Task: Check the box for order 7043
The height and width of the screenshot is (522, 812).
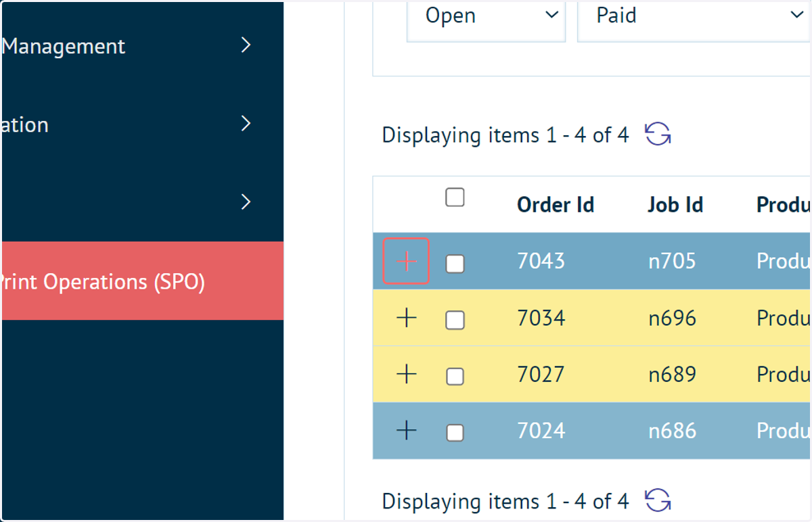Action: click(455, 264)
